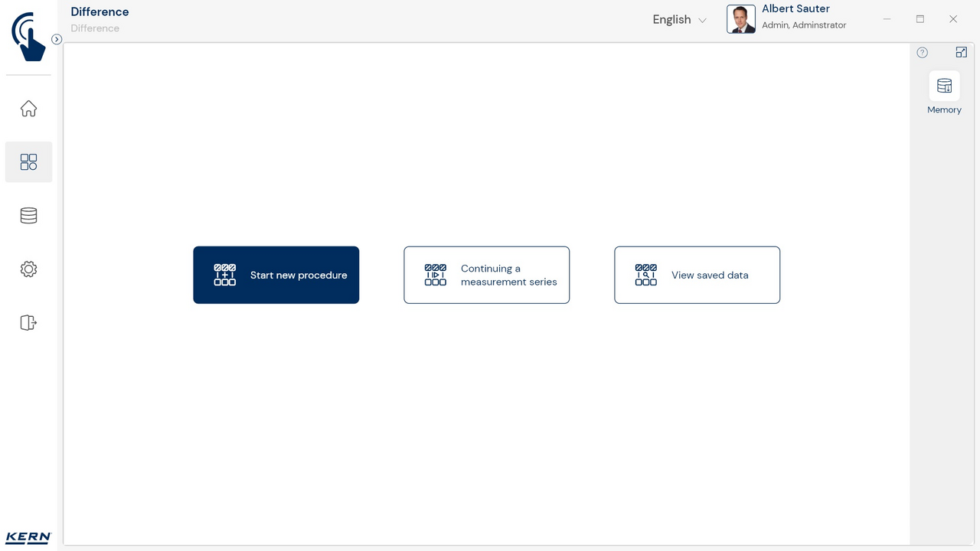Select Continuing a measurement series
Image resolution: width=980 pixels, height=551 pixels.
[x=486, y=275]
